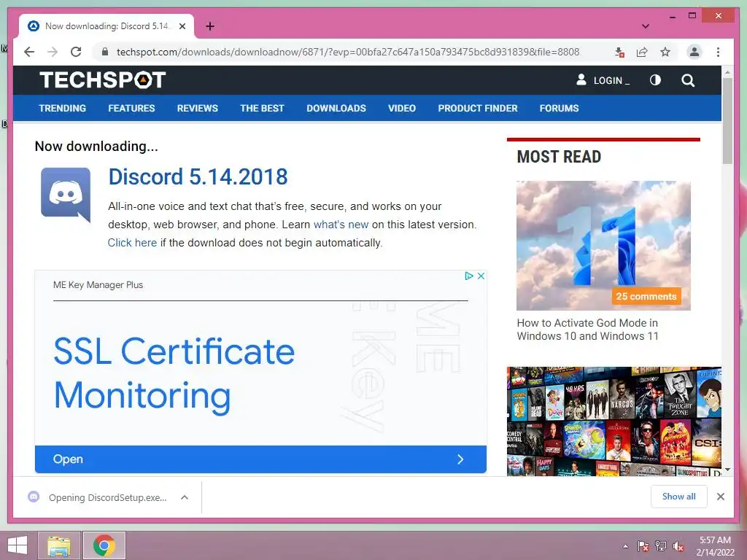Click the address bar URL field
The height and width of the screenshot is (560, 747).
[348, 52]
